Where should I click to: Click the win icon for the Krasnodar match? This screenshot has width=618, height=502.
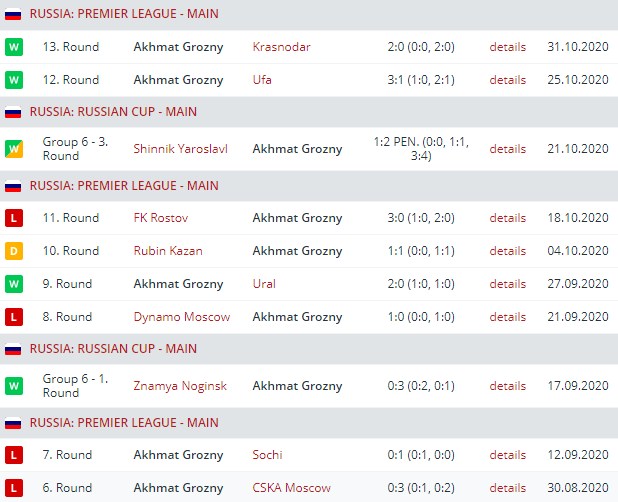pyautogui.click(x=14, y=47)
